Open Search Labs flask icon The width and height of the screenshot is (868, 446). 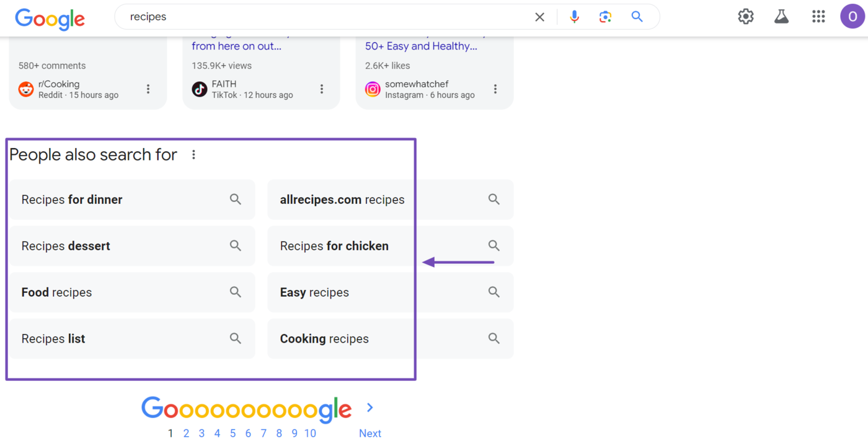tap(781, 17)
